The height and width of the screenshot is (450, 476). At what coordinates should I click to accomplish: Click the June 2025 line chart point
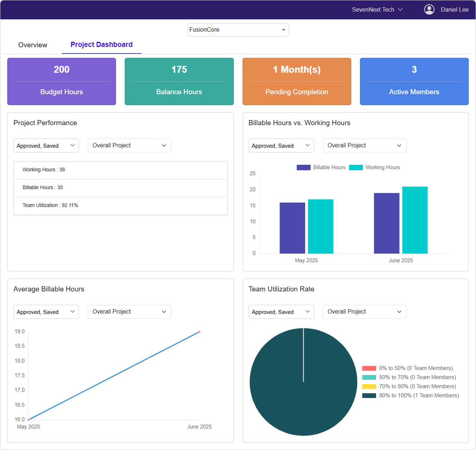pos(199,332)
